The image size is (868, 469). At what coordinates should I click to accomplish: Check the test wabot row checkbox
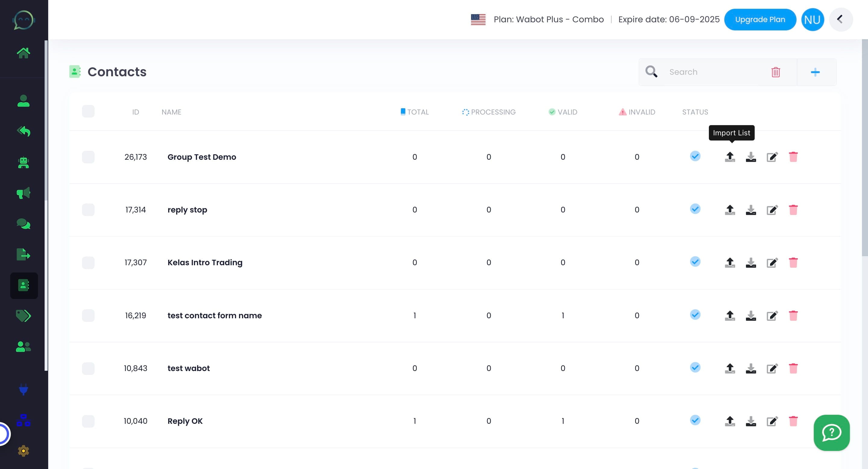click(88, 369)
